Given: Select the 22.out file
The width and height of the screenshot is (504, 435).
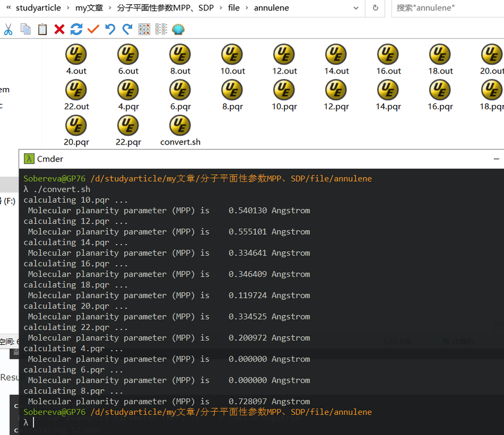Looking at the screenshot, I should [x=76, y=96].
